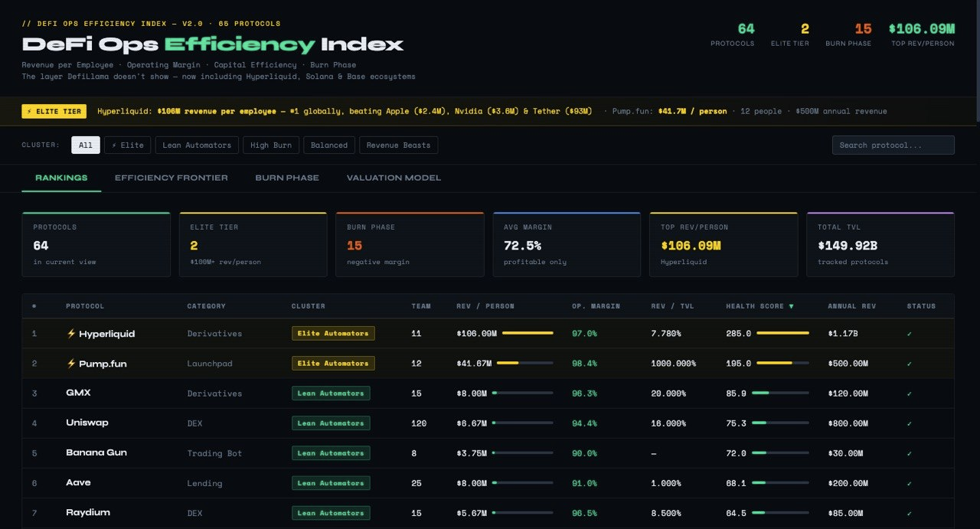The image size is (980, 529).
Task: Sort table by Annual Rev header
Action: pyautogui.click(x=853, y=306)
